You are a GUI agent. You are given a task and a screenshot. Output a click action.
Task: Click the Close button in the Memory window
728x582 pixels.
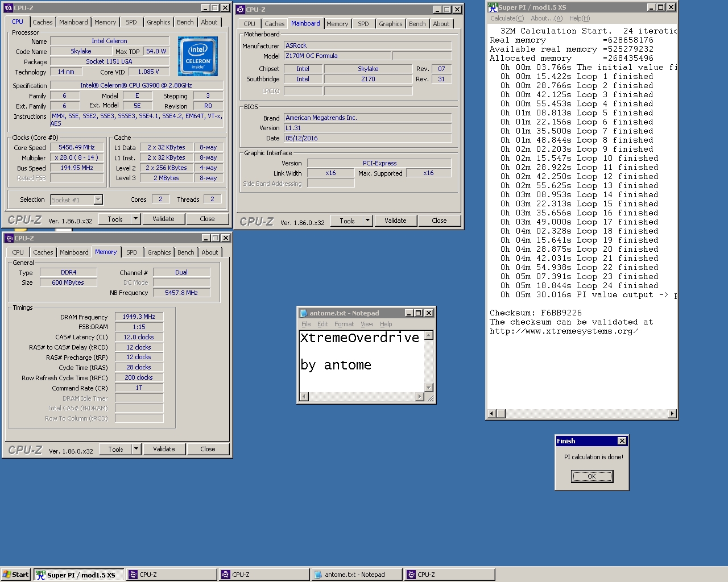[x=208, y=449]
